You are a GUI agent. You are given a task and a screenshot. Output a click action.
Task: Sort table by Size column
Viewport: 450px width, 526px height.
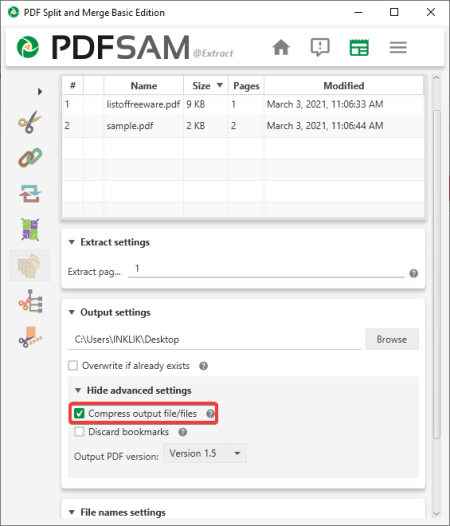click(206, 86)
